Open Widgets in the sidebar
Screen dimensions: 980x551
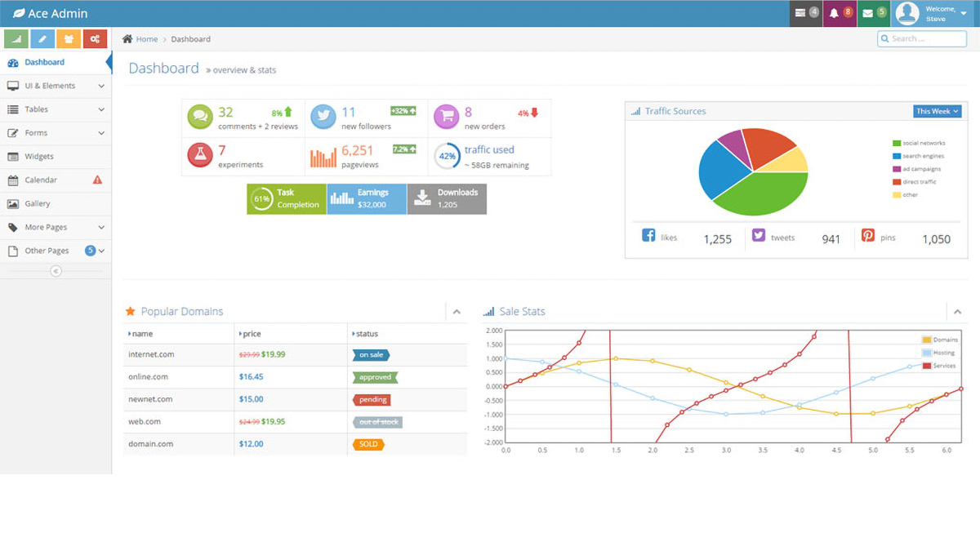pos(54,157)
